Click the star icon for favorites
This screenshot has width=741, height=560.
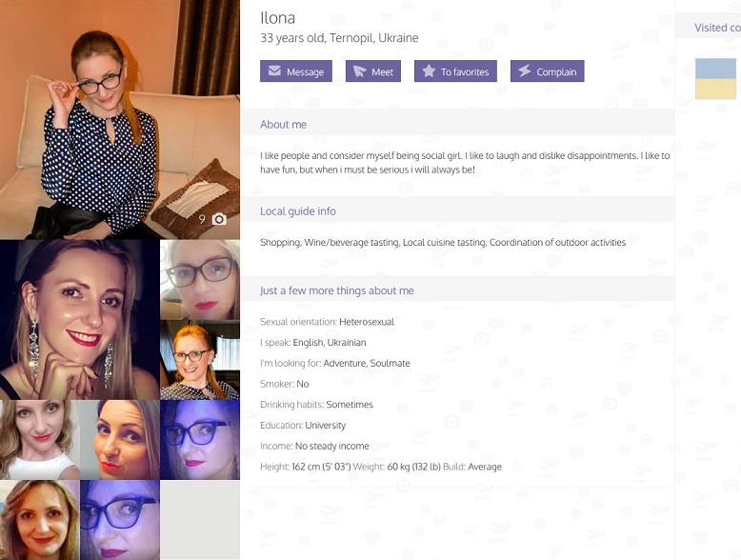coord(429,70)
